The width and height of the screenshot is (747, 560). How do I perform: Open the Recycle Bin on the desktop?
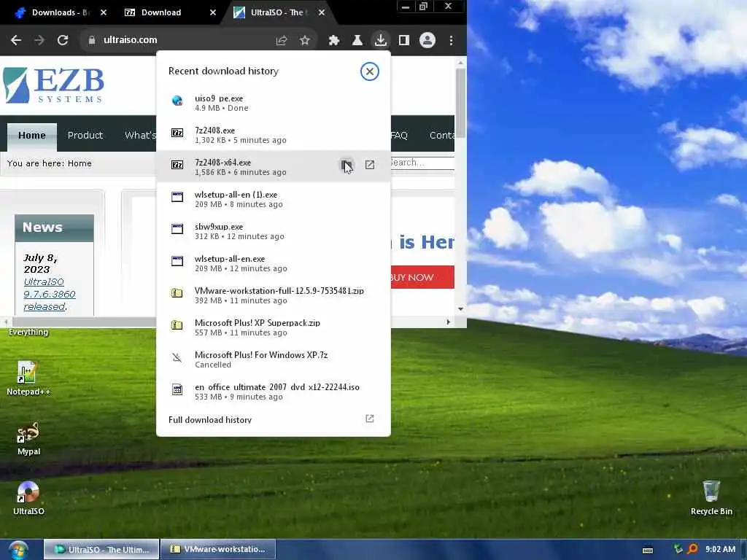711,498
